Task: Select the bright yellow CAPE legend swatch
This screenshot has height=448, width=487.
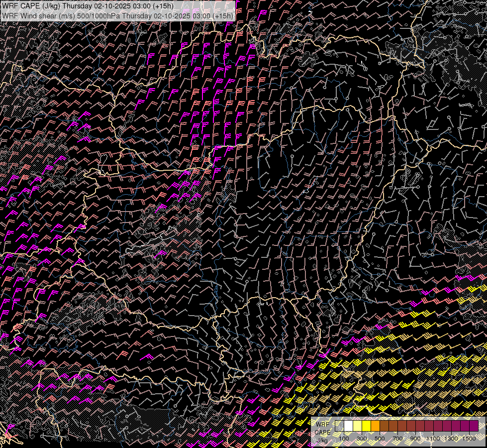Action: point(366,426)
